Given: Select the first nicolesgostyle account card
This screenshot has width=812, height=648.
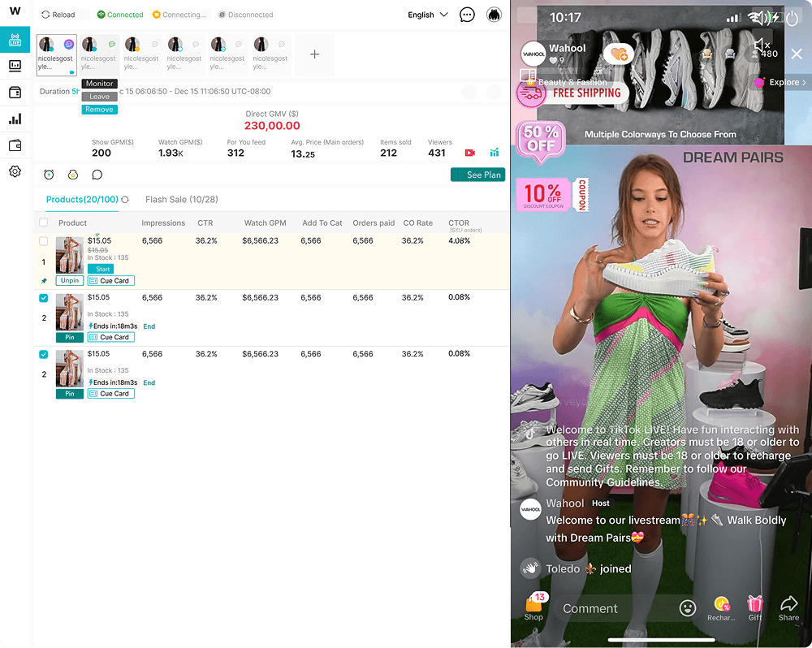Looking at the screenshot, I should pos(57,55).
